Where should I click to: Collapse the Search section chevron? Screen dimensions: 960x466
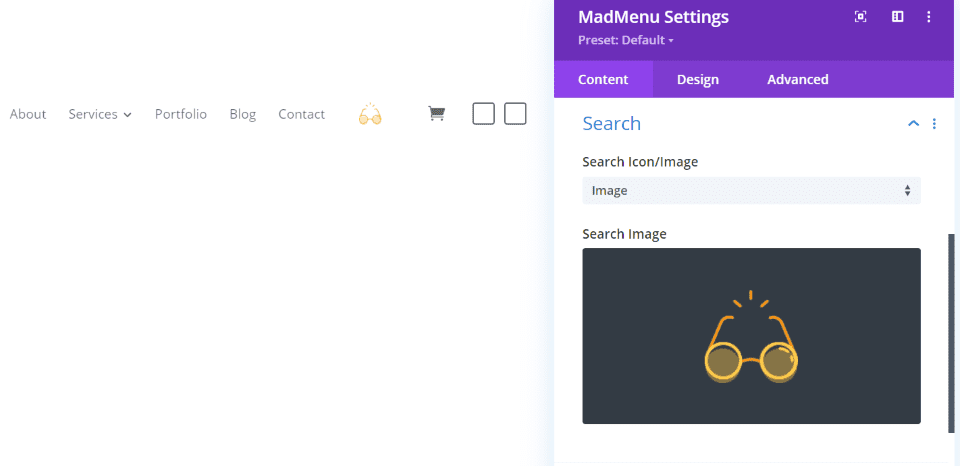(913, 124)
